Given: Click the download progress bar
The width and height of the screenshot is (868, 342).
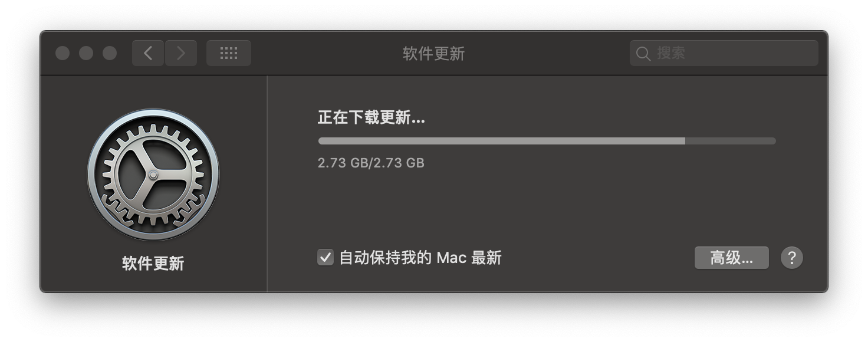Looking at the screenshot, I should [x=547, y=141].
